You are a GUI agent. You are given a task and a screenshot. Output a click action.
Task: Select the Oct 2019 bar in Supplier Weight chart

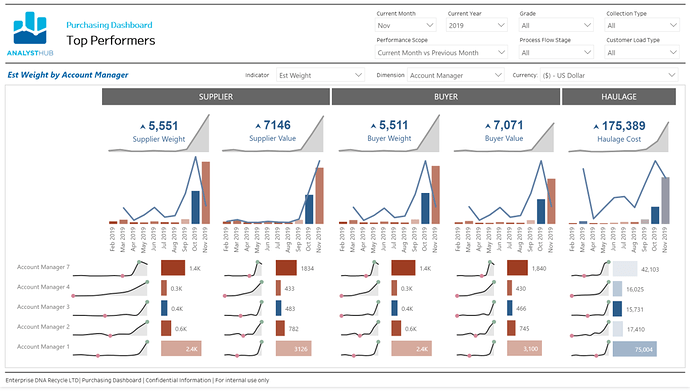click(195, 207)
